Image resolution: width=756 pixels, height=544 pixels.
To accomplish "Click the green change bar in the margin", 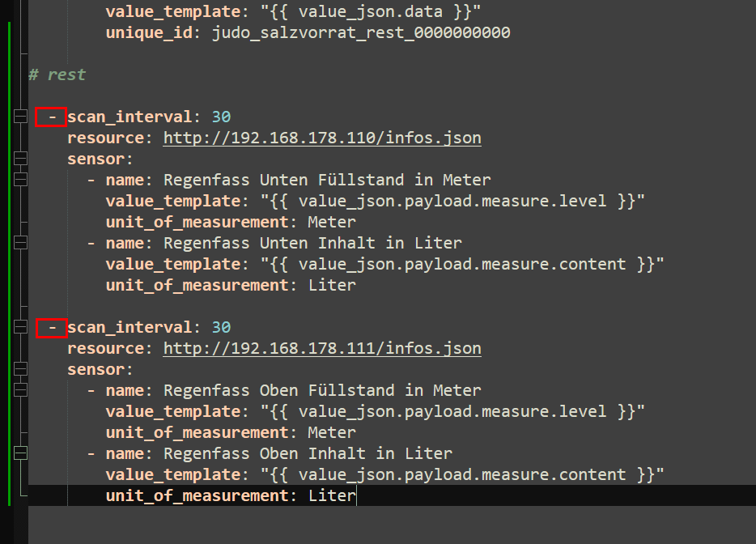I will tap(9, 263).
